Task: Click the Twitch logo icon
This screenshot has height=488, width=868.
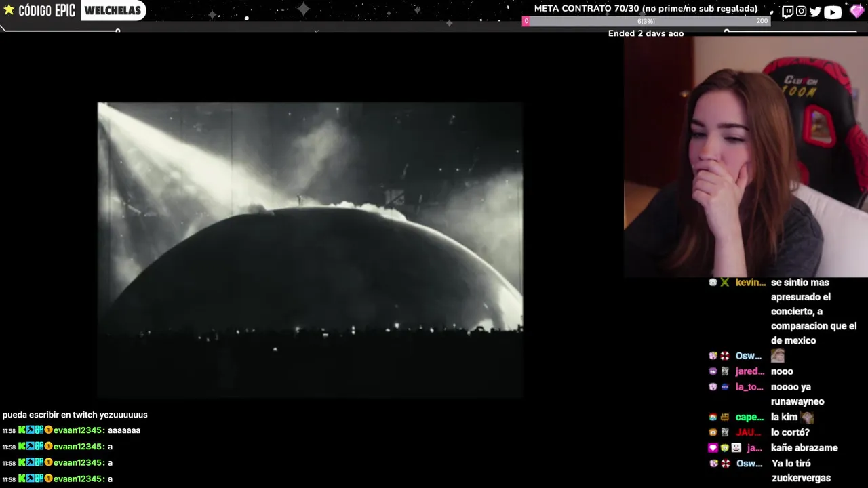Action: coord(787,12)
